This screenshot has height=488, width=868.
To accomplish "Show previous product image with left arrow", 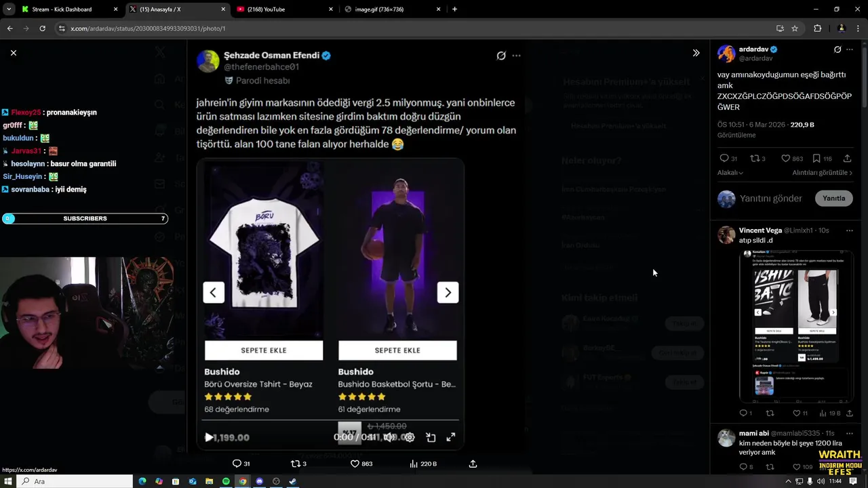I will [213, 292].
